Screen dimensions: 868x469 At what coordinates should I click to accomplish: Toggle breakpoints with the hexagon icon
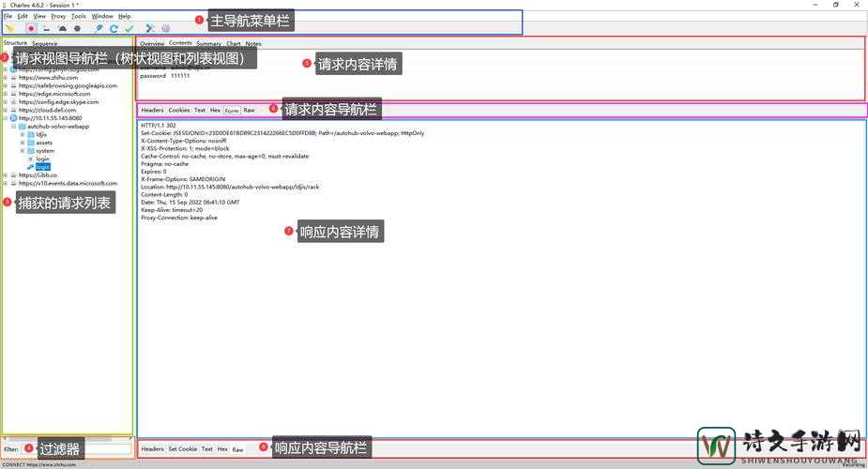click(78, 28)
